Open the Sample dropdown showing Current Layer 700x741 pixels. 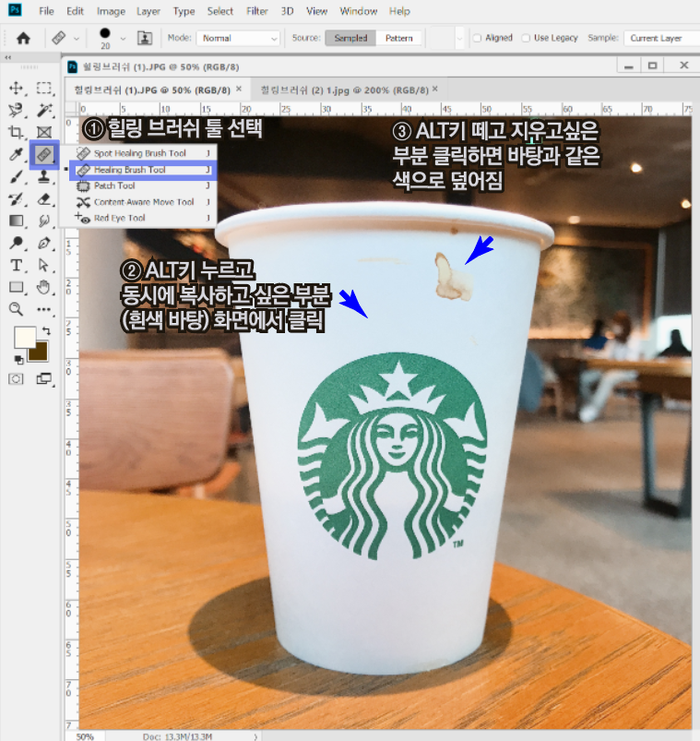(x=661, y=38)
